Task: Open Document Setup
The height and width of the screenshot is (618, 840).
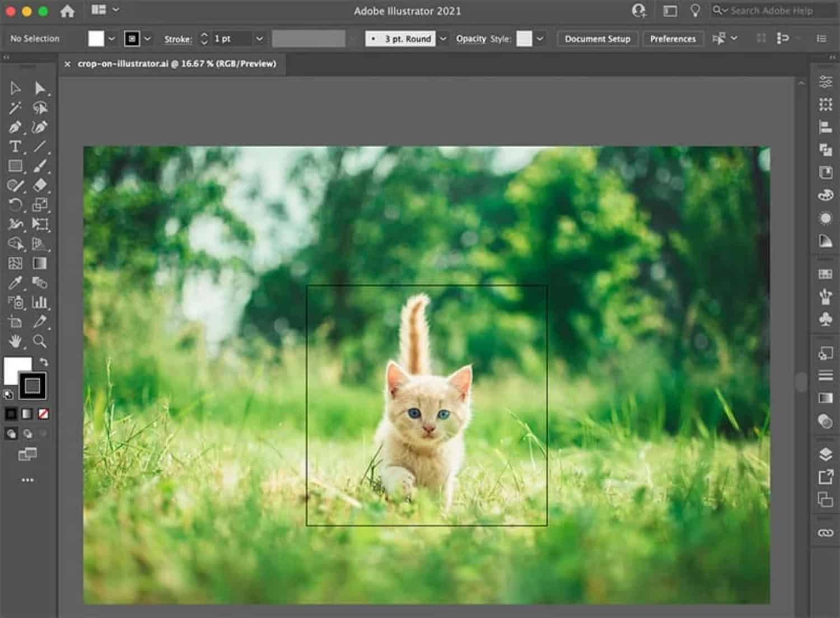Action: tap(598, 39)
